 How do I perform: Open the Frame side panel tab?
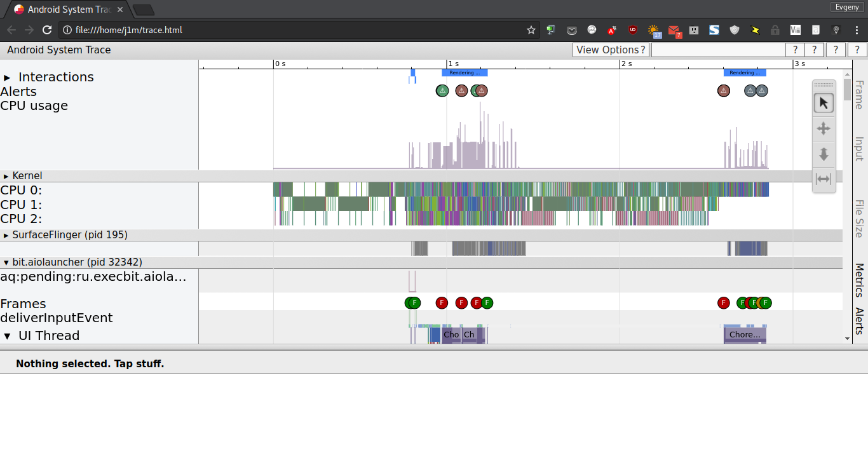pos(859,95)
